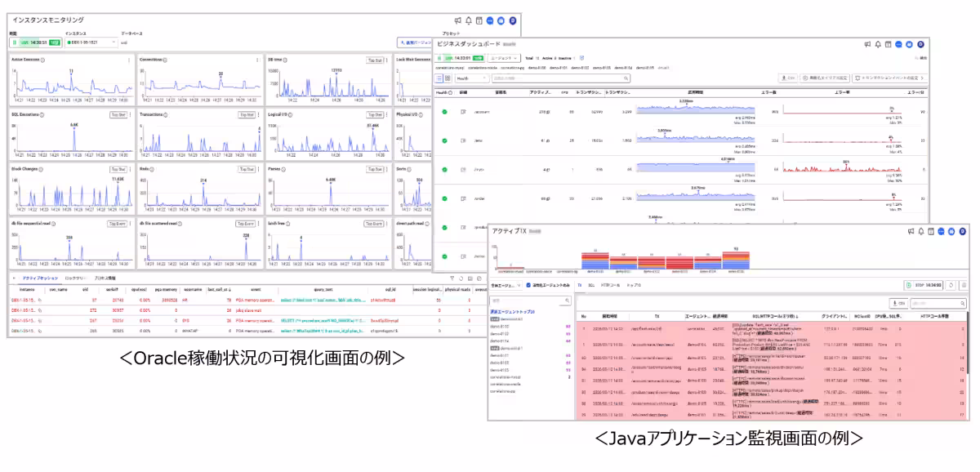980x472 pixels.
Task: Click refresh icon in Active TX toolbar
Action: point(951,284)
